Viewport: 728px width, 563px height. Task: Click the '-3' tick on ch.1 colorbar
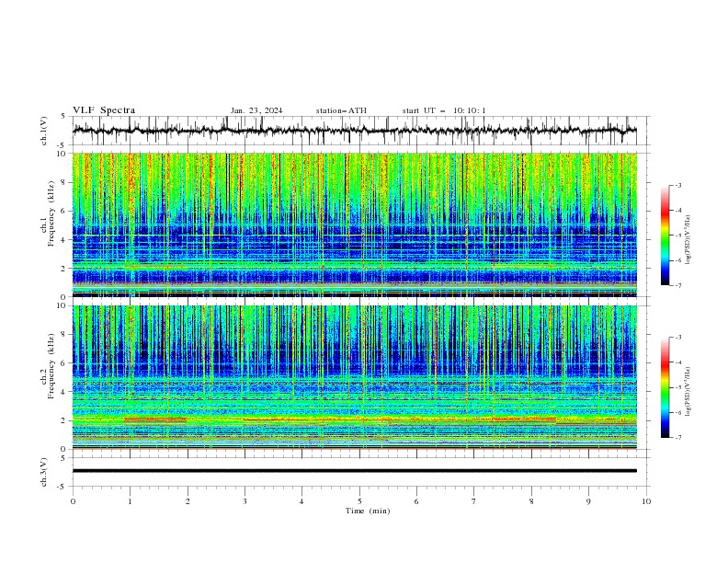coord(678,185)
